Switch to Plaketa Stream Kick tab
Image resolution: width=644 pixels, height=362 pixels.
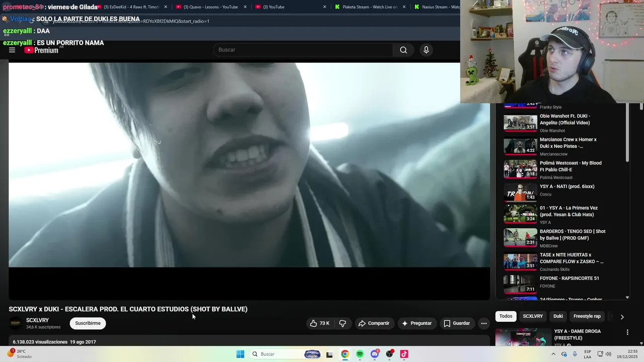tap(370, 7)
